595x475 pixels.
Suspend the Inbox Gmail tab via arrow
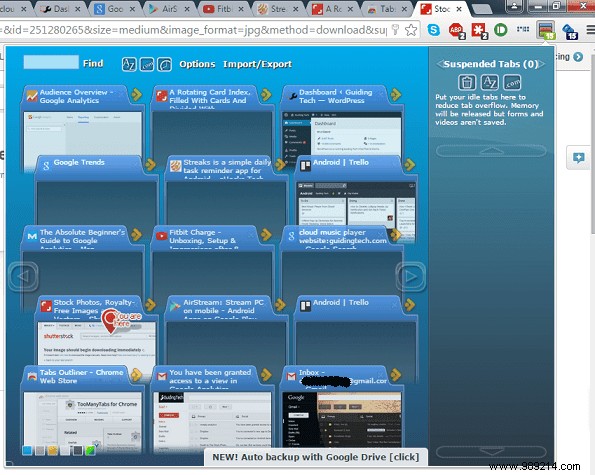click(x=396, y=374)
